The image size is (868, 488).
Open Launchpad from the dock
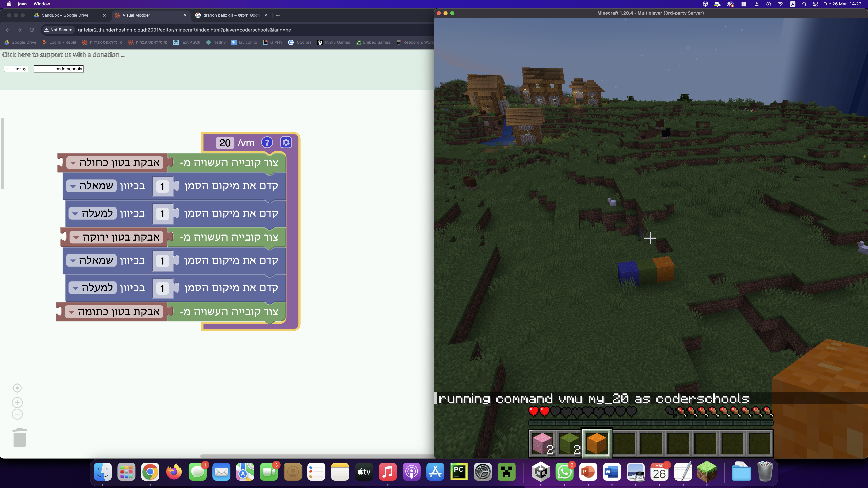(x=126, y=472)
